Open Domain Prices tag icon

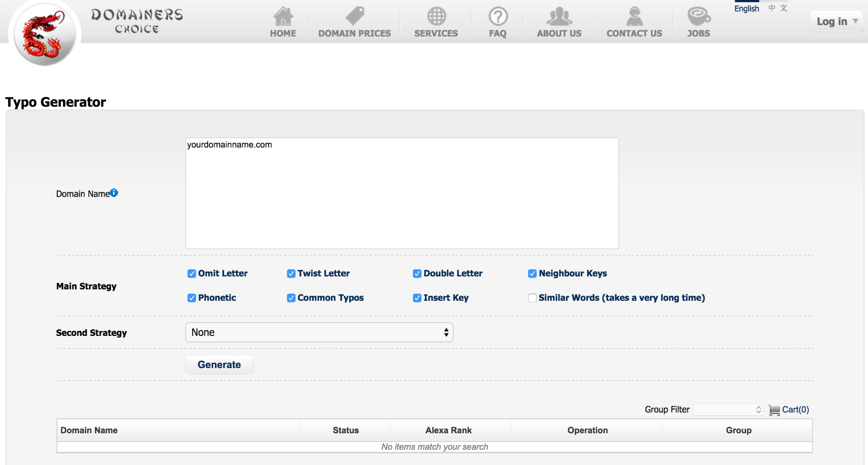click(355, 16)
